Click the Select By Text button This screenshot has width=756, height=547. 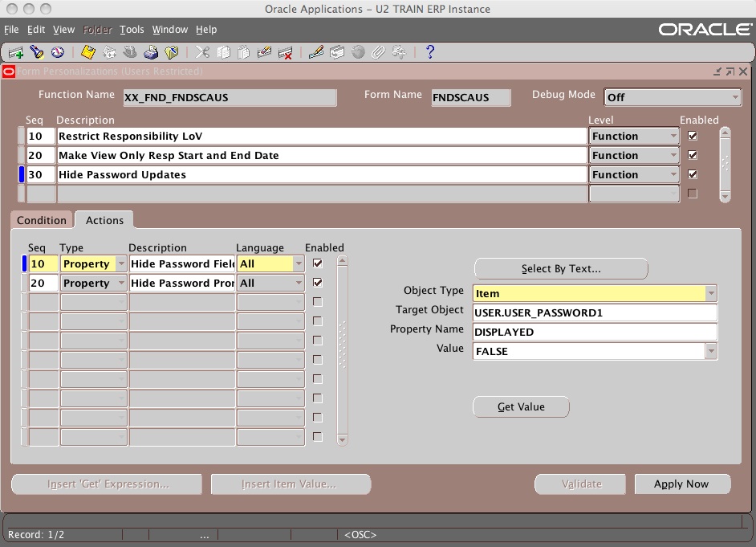pyautogui.click(x=561, y=268)
